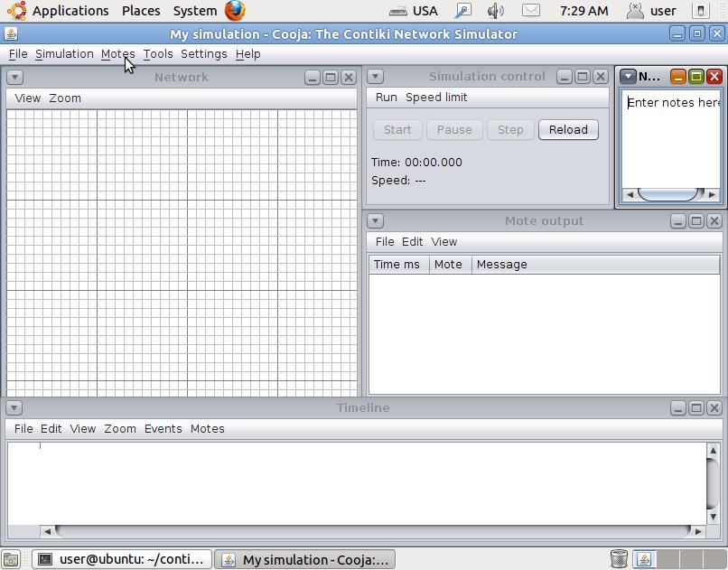Open Network panel View menu

pyautogui.click(x=28, y=98)
